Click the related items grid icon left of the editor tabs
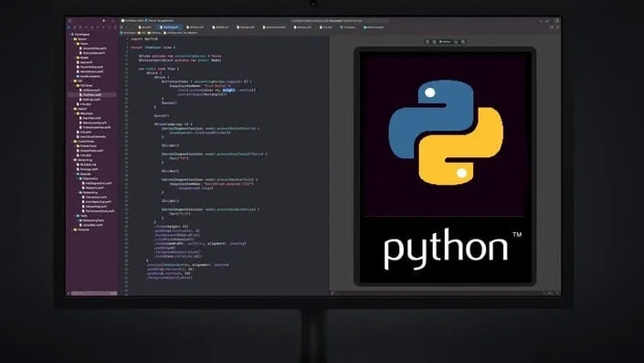644x363 pixels. [121, 27]
